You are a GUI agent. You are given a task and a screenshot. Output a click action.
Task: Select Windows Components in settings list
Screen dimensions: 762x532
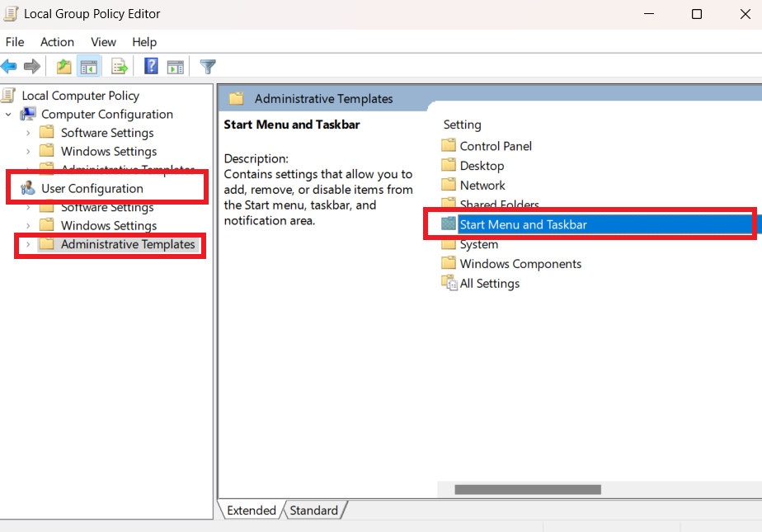click(520, 264)
